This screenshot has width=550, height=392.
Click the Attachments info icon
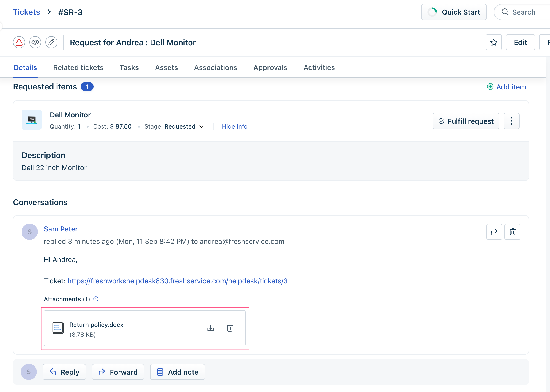tap(96, 299)
